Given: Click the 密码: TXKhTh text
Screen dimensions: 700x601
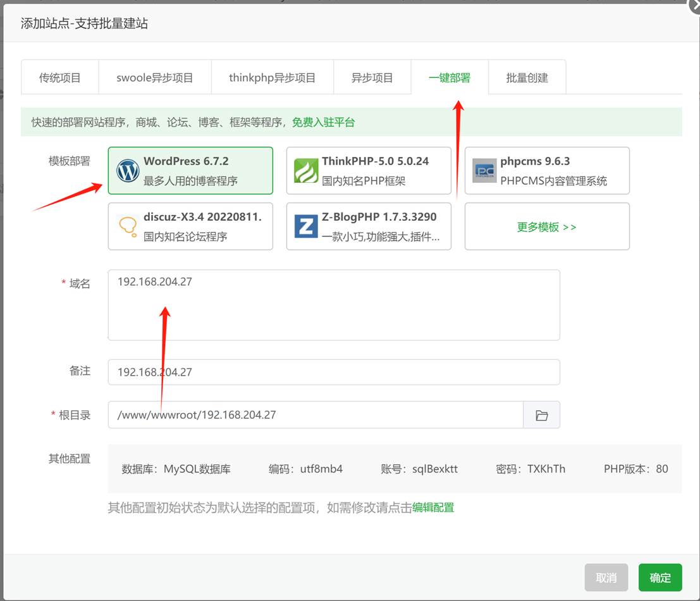Looking at the screenshot, I should [531, 469].
